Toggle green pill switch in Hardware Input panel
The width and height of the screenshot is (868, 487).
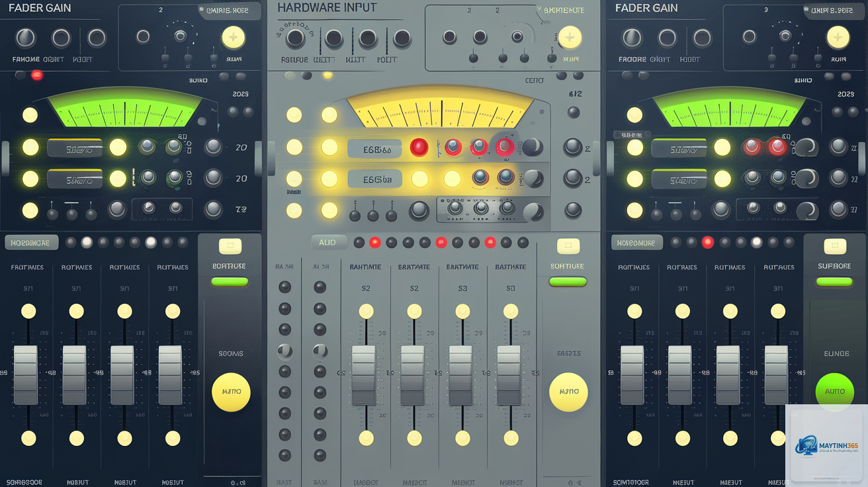[568, 281]
